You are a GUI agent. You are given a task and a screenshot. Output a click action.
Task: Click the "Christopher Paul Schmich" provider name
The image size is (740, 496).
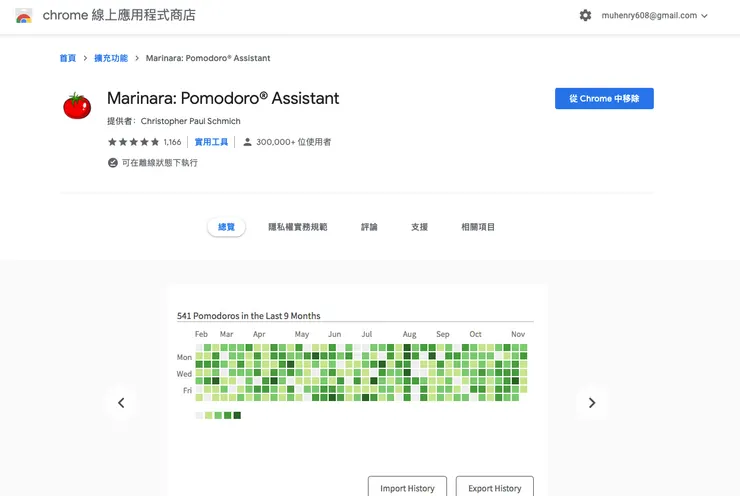coord(191,121)
